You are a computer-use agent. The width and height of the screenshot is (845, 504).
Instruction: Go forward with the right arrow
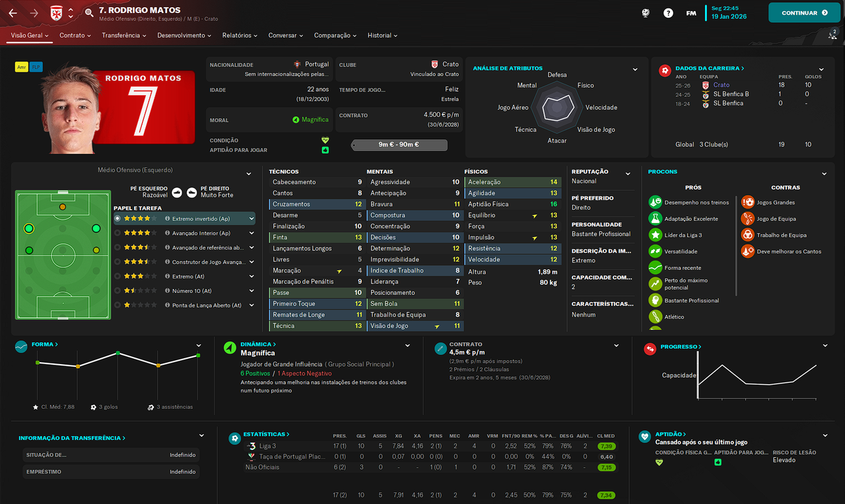(x=34, y=13)
